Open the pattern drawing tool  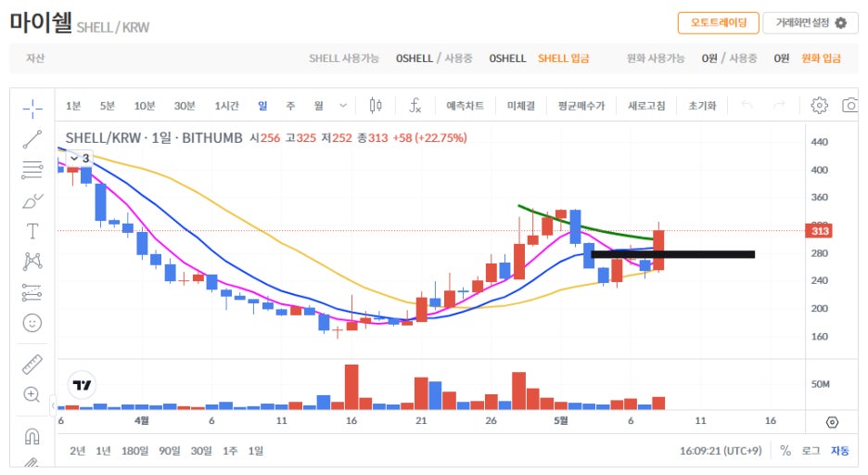coord(32,262)
